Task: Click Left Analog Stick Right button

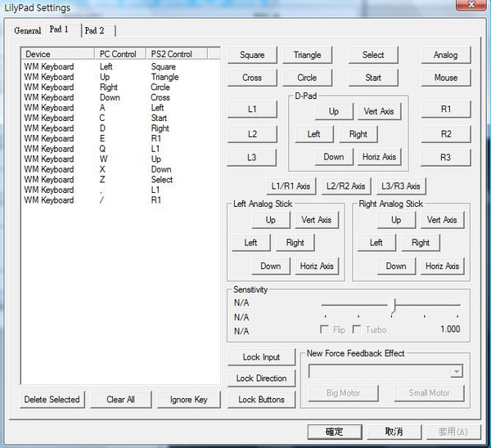Action: (x=295, y=243)
